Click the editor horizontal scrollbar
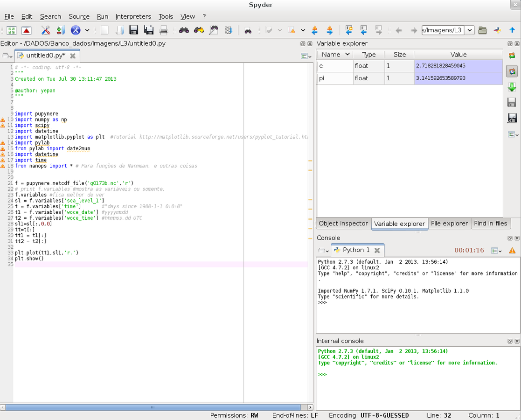The height and width of the screenshot is (420, 521). coord(152,407)
